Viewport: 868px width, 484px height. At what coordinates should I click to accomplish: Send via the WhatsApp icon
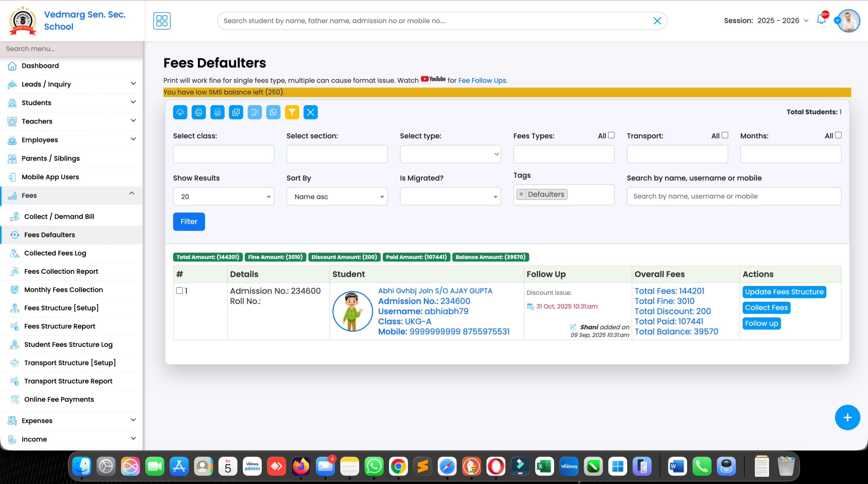tap(273, 112)
